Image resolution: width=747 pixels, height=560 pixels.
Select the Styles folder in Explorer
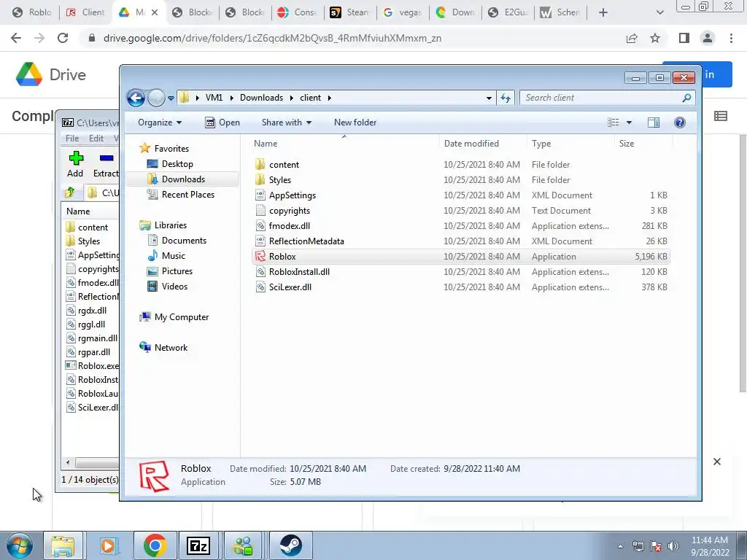click(461, 179)
